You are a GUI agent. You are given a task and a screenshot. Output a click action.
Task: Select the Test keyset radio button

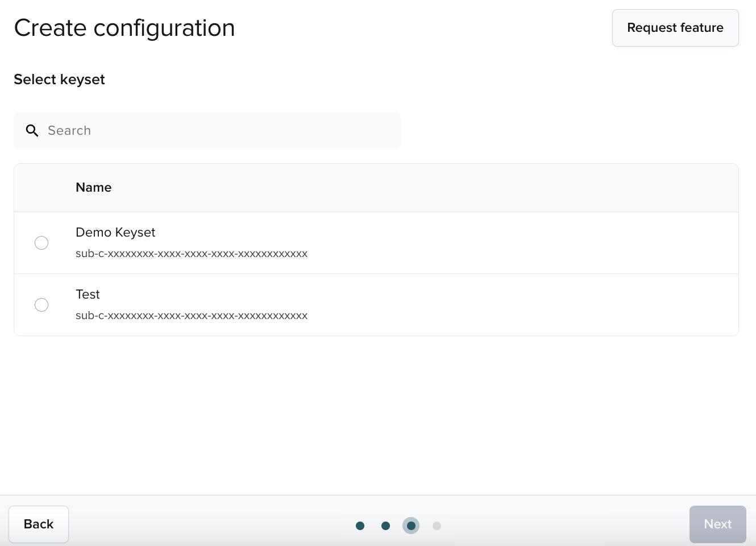(x=41, y=305)
